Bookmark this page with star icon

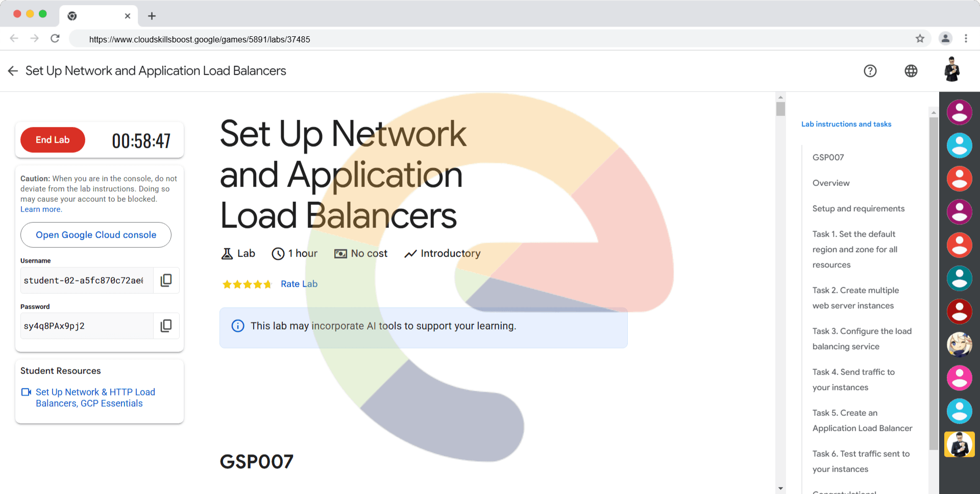[x=920, y=39]
